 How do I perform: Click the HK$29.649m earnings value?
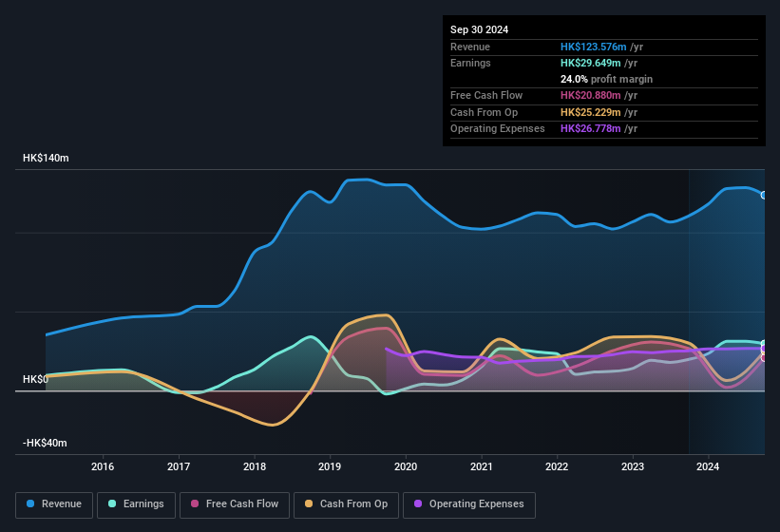tap(591, 63)
